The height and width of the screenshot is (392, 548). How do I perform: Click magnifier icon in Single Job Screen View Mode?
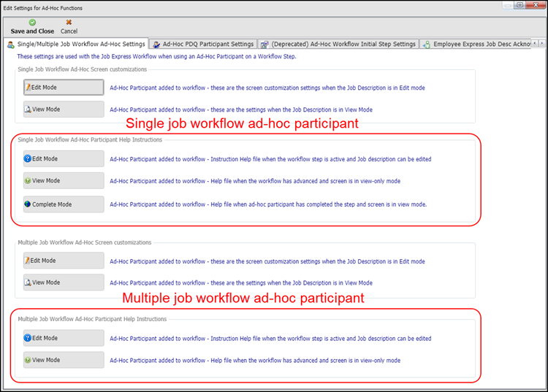click(x=28, y=109)
